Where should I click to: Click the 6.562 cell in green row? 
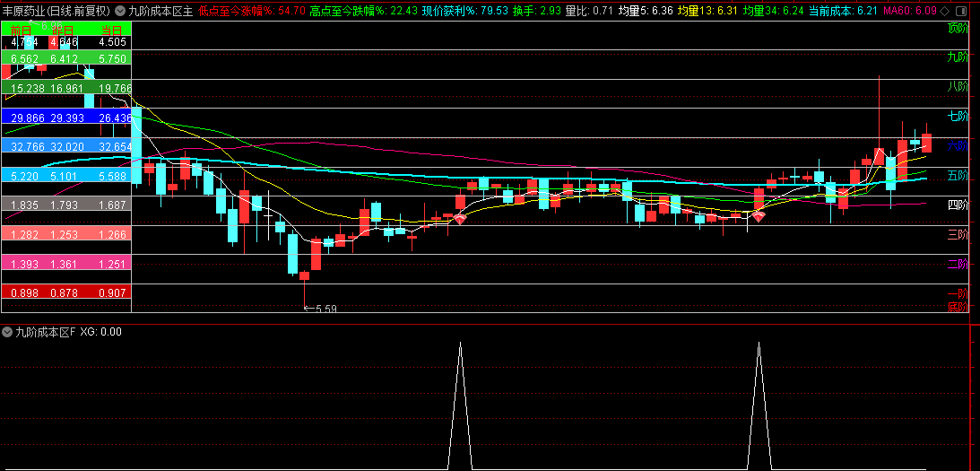[23, 59]
